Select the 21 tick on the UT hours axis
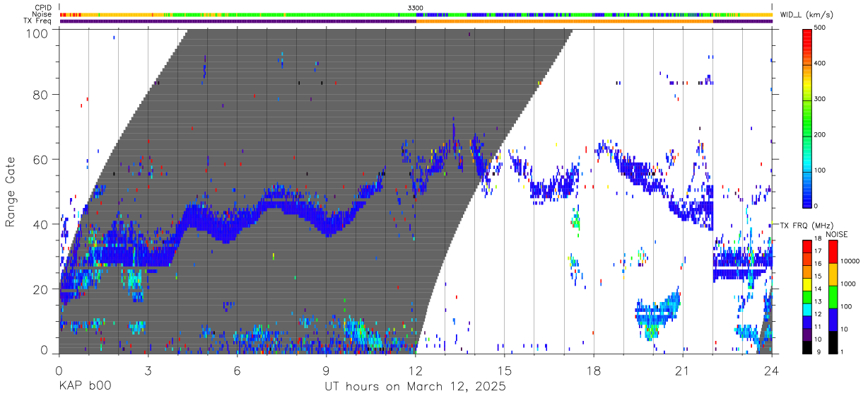Viewport: 868px width, 401px height. pyautogui.click(x=683, y=370)
